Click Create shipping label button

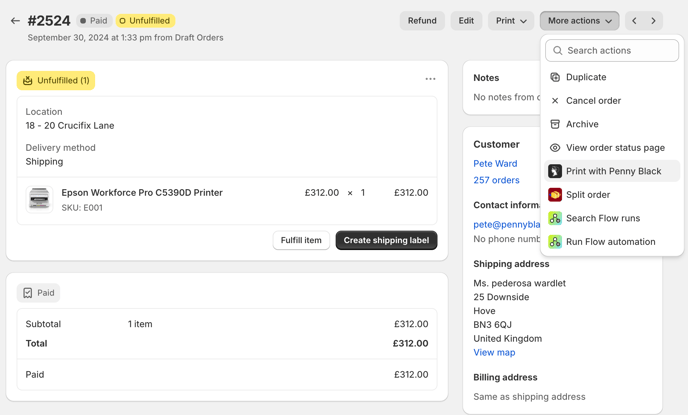click(x=386, y=240)
